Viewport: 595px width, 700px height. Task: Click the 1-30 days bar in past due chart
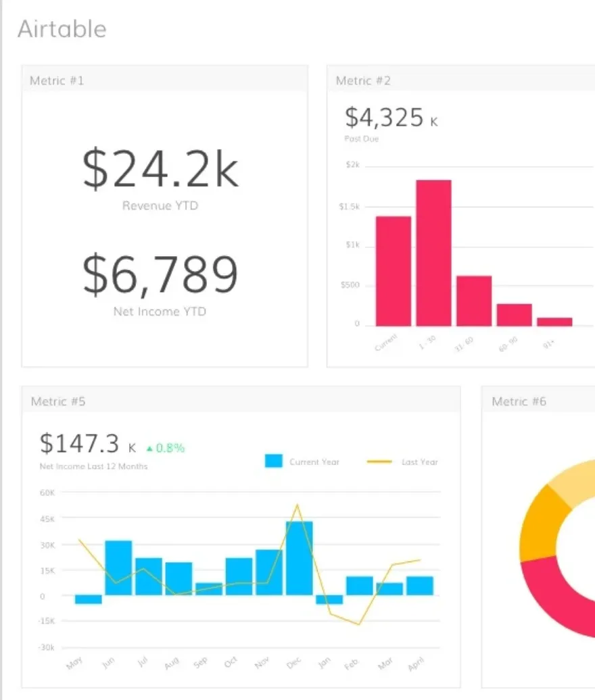pos(434,253)
